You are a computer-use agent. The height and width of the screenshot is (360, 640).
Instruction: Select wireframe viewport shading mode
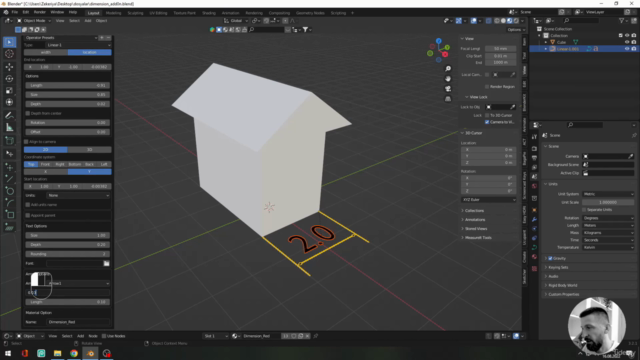497,20
